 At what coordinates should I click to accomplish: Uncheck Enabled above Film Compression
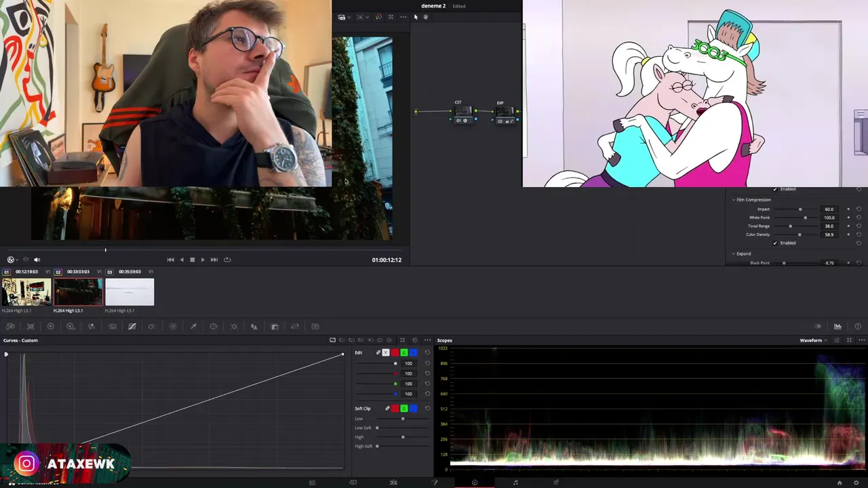click(x=775, y=188)
